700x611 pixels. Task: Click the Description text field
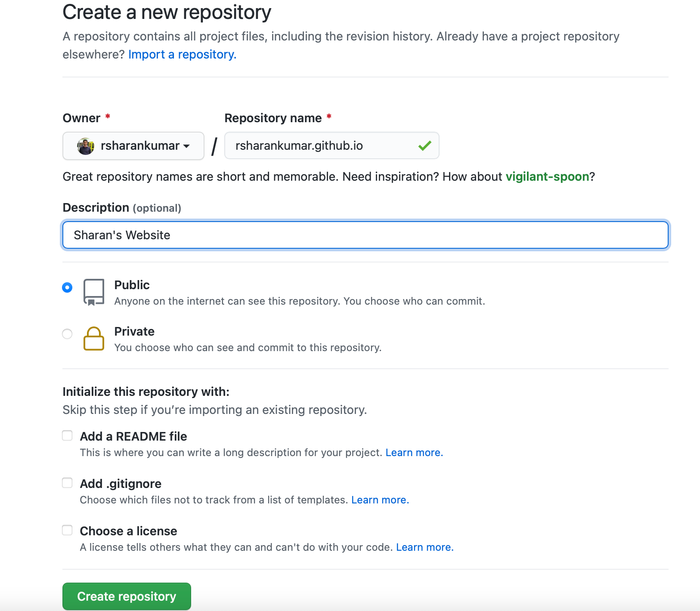point(365,235)
